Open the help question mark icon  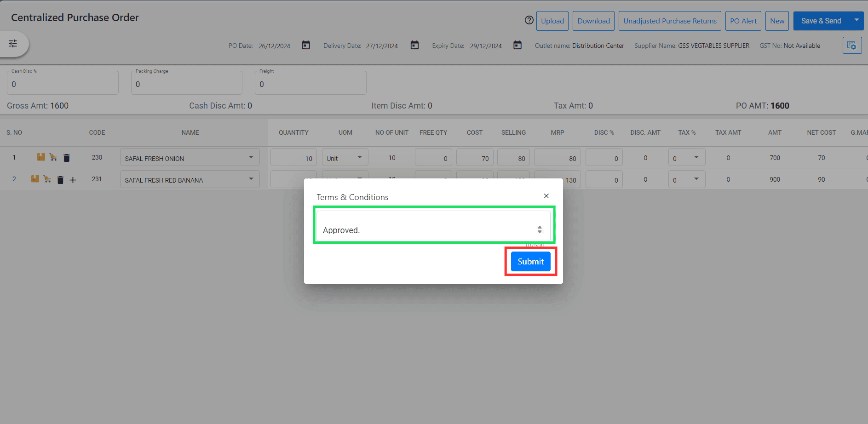tap(529, 20)
